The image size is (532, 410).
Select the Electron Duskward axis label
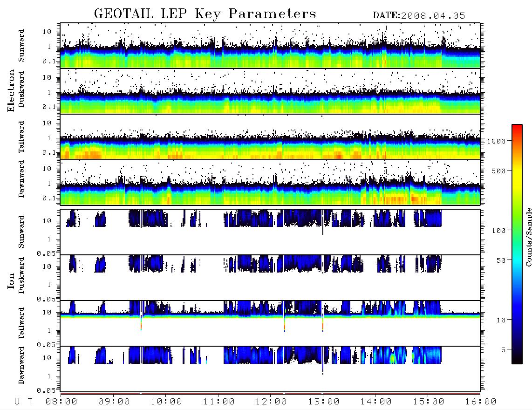(21, 89)
